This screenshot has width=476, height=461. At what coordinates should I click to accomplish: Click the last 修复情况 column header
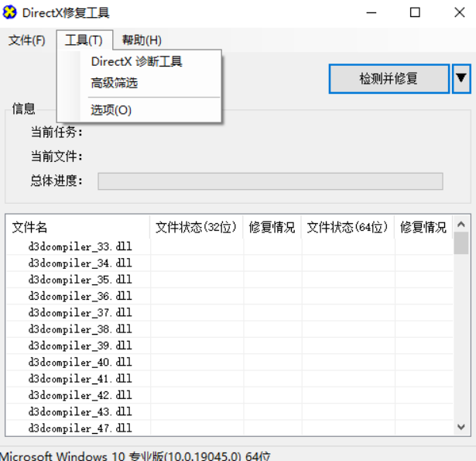coord(423,227)
